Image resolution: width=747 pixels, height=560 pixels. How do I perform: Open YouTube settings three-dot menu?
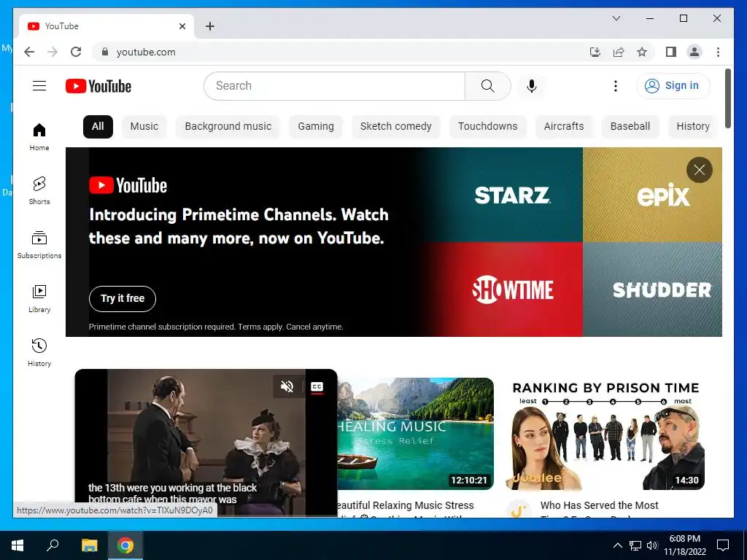tap(616, 86)
